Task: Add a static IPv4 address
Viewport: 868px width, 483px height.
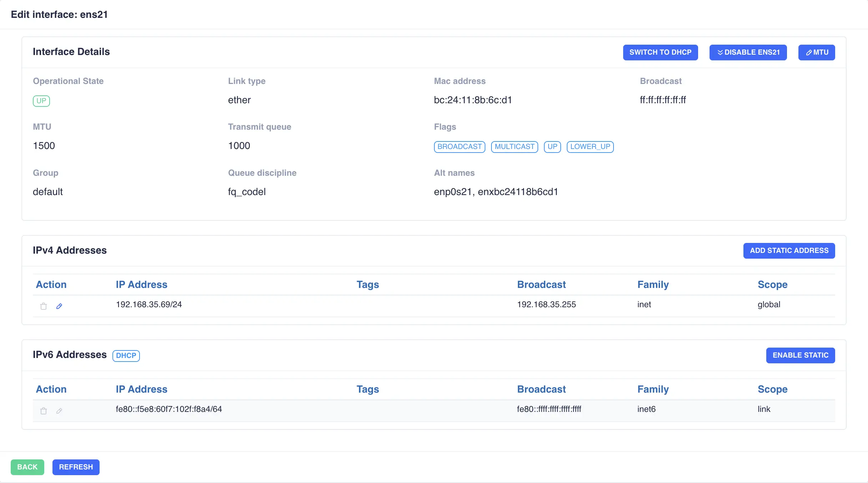Action: [789, 251]
